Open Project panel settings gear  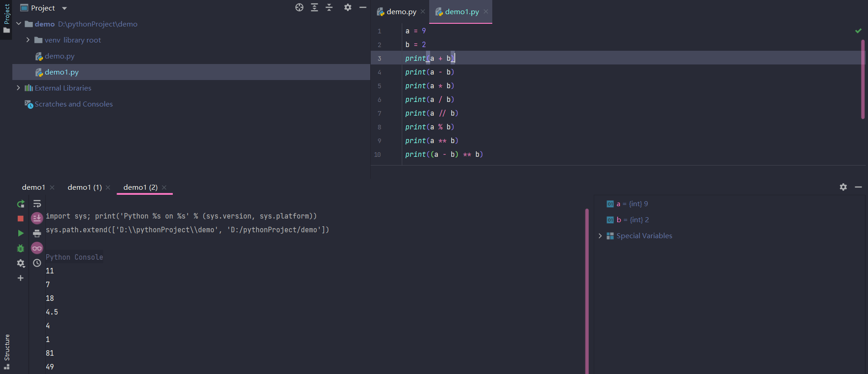point(348,7)
